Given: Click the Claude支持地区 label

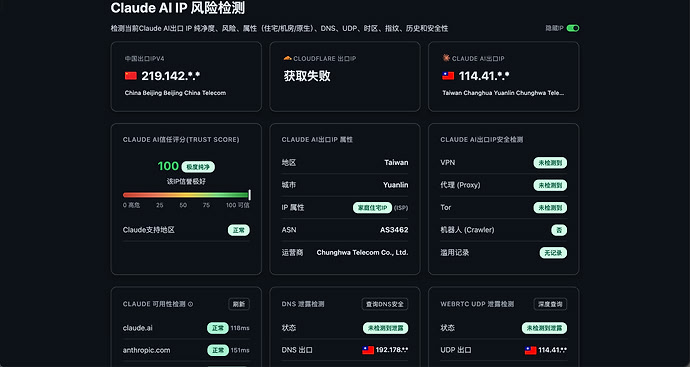Looking at the screenshot, I should [x=149, y=230].
